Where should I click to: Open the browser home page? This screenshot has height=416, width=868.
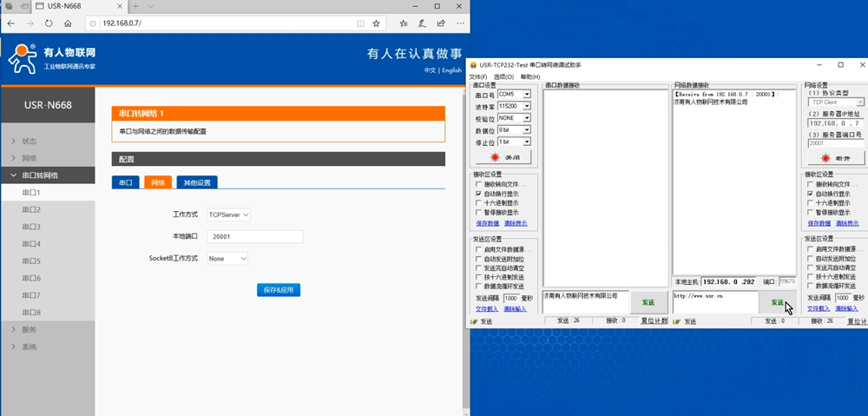tap(68, 23)
